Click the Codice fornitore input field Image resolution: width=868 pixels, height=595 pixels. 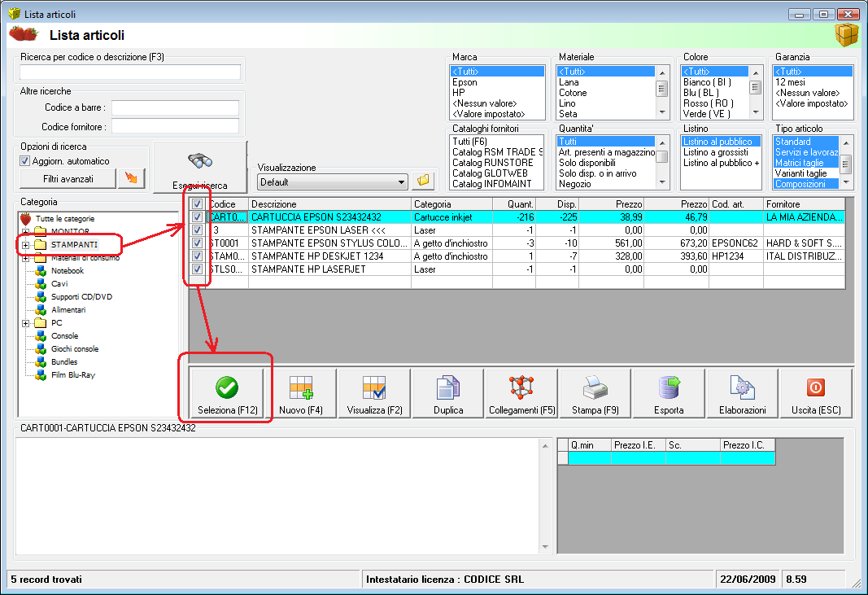(176, 126)
